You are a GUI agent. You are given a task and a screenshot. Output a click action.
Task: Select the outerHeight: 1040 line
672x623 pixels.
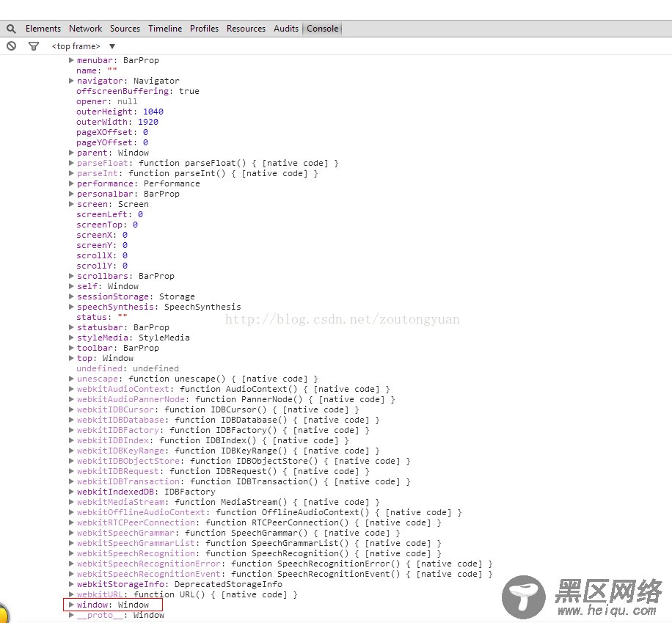pos(120,112)
